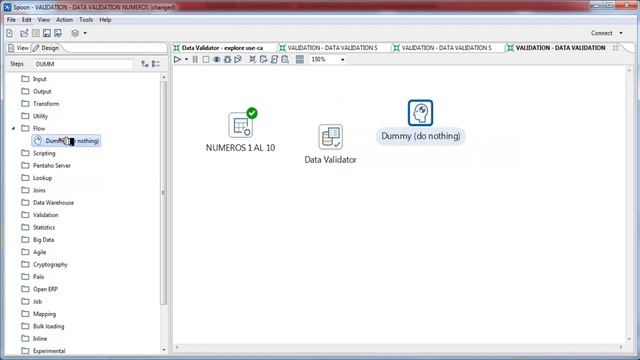Expand the Mapping folder
This screenshot has width=640, height=360.
(39, 314)
